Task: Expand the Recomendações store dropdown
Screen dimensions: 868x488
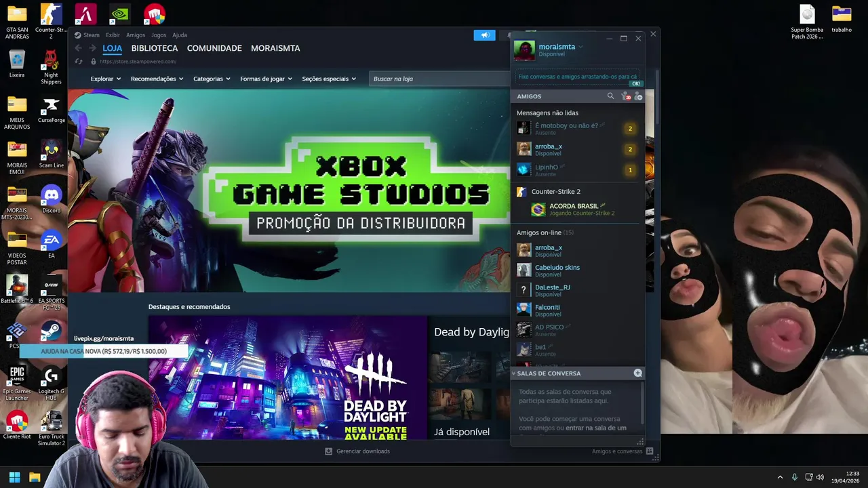Action: pyautogui.click(x=157, y=79)
